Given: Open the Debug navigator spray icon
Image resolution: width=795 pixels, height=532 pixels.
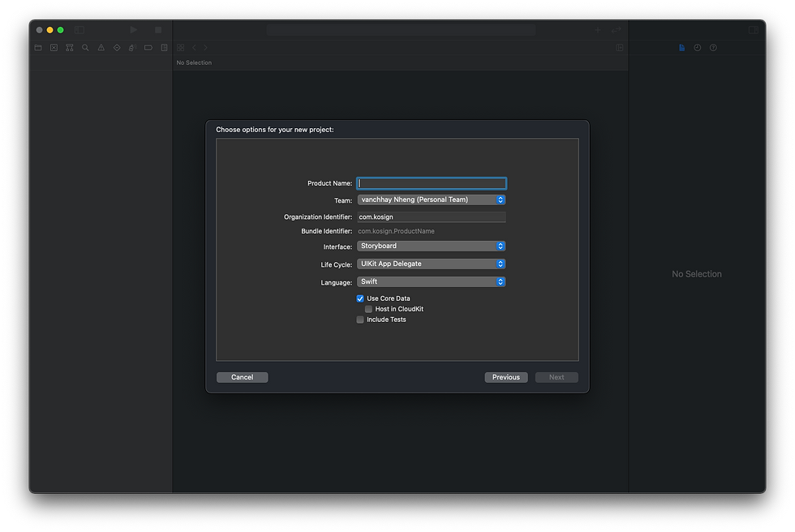Looking at the screenshot, I should (x=132, y=48).
